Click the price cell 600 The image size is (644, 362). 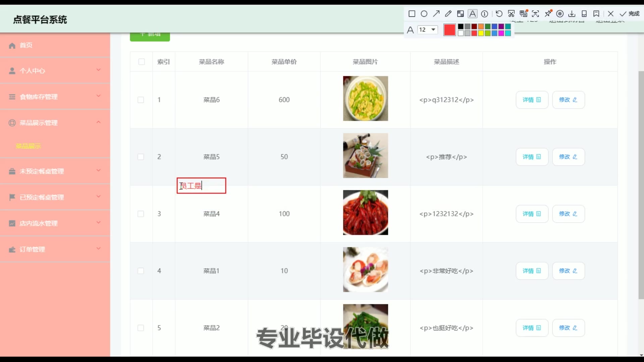pyautogui.click(x=284, y=100)
